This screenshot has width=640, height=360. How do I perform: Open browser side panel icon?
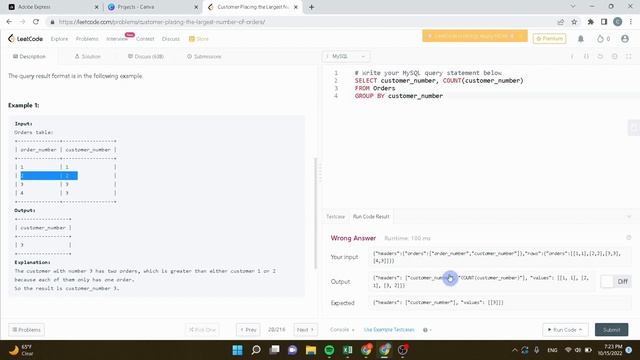coord(604,22)
